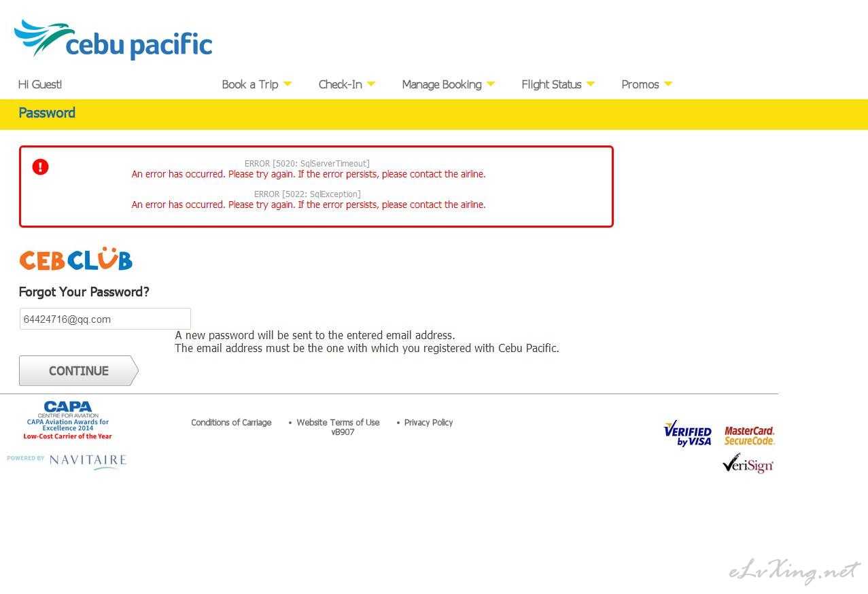Click the CEB Club logo
868x594 pixels.
(x=75, y=259)
